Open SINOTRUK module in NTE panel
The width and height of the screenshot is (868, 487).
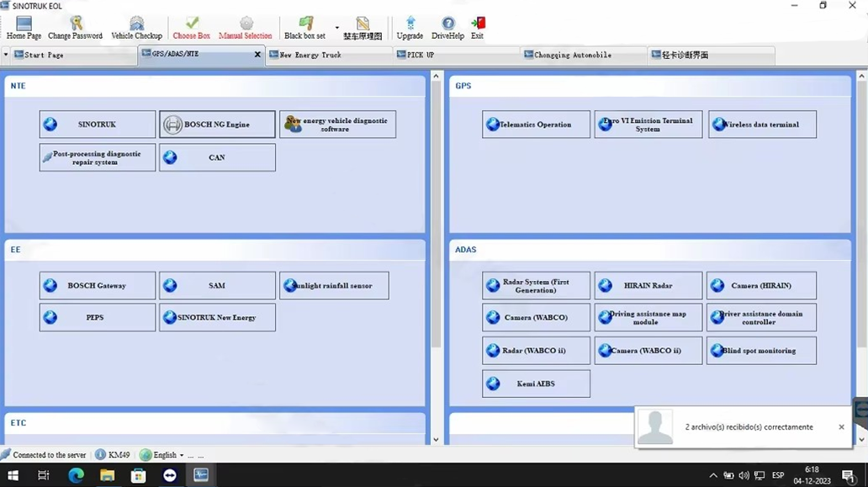tap(98, 124)
